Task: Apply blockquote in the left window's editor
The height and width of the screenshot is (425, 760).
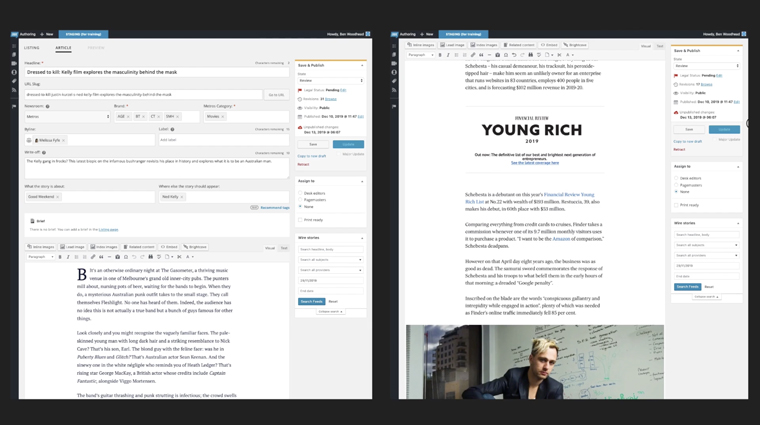Action: tap(101, 257)
